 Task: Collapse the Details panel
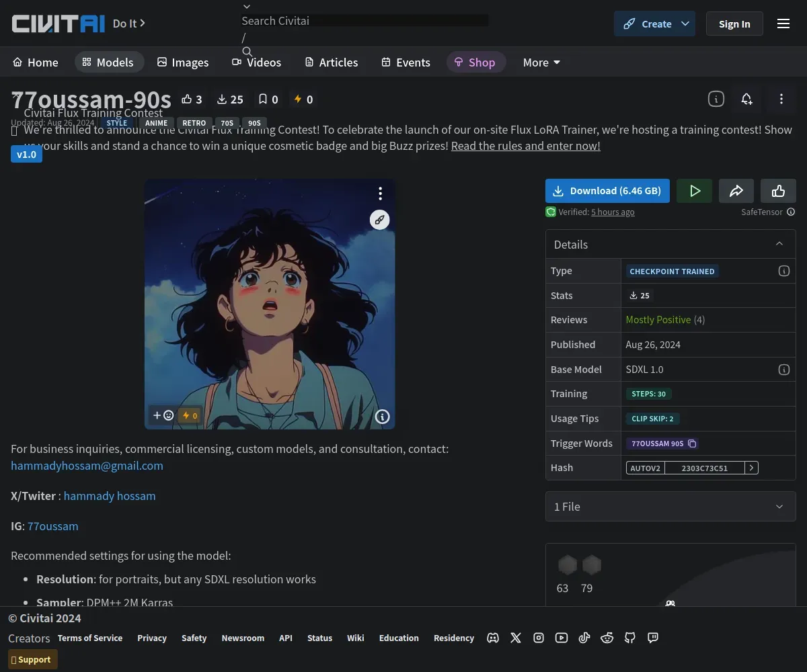(x=779, y=244)
